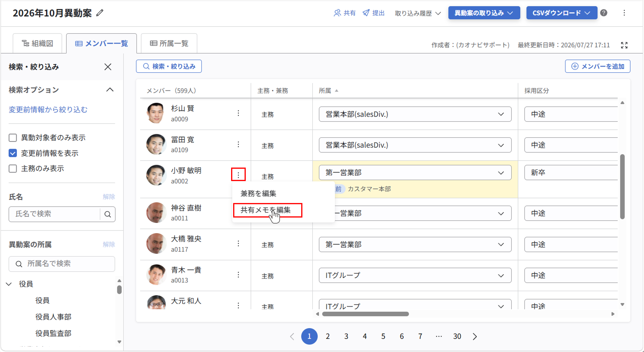Open the kebab menu for 杉山 賢
Image resolution: width=644 pixels, height=352 pixels.
point(238,113)
